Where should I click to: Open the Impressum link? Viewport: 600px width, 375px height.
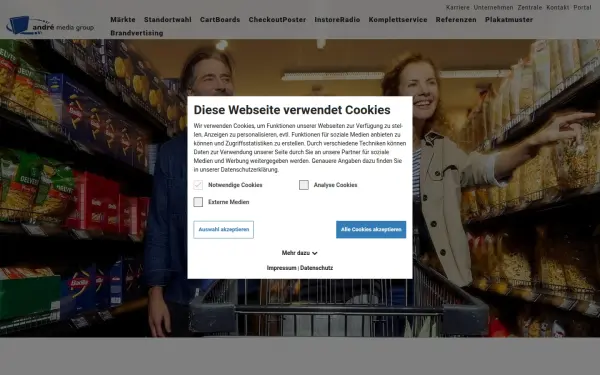(282, 268)
